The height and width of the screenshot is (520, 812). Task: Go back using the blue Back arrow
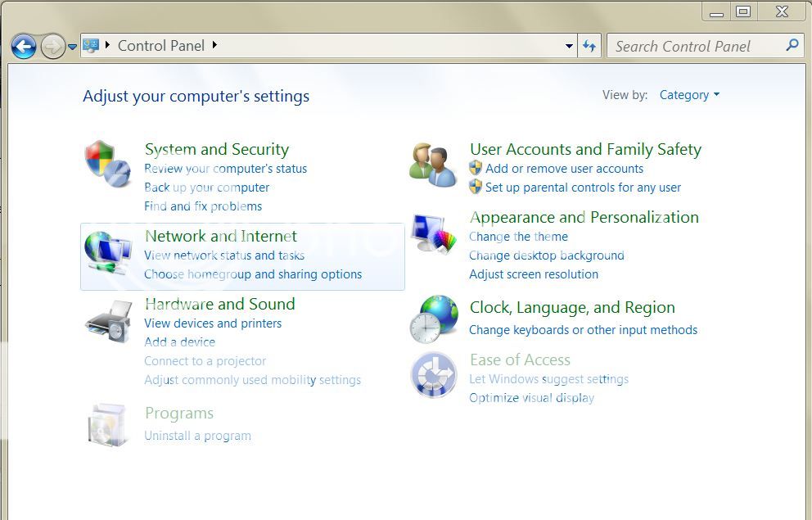[24, 47]
